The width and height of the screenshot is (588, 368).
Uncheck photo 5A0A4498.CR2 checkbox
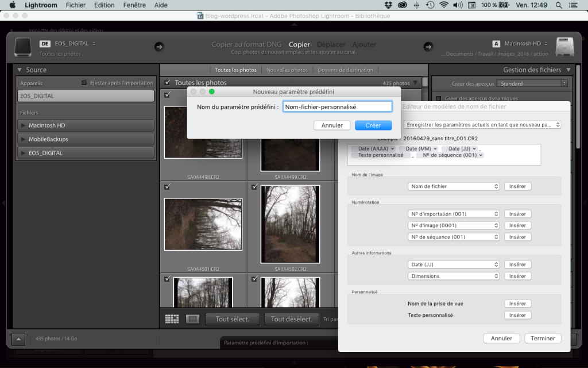(x=167, y=95)
